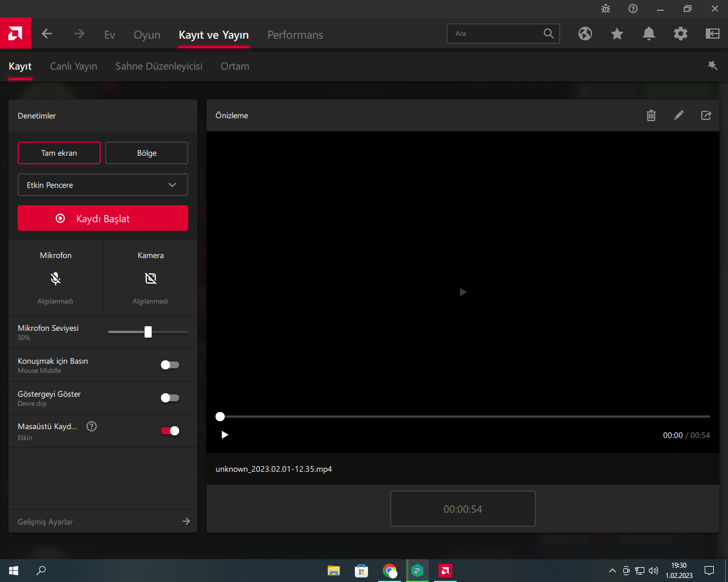
Task: Open the Ev tab
Action: click(110, 35)
